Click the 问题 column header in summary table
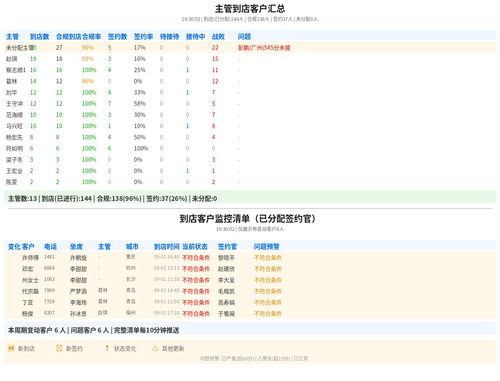 pyautogui.click(x=244, y=37)
